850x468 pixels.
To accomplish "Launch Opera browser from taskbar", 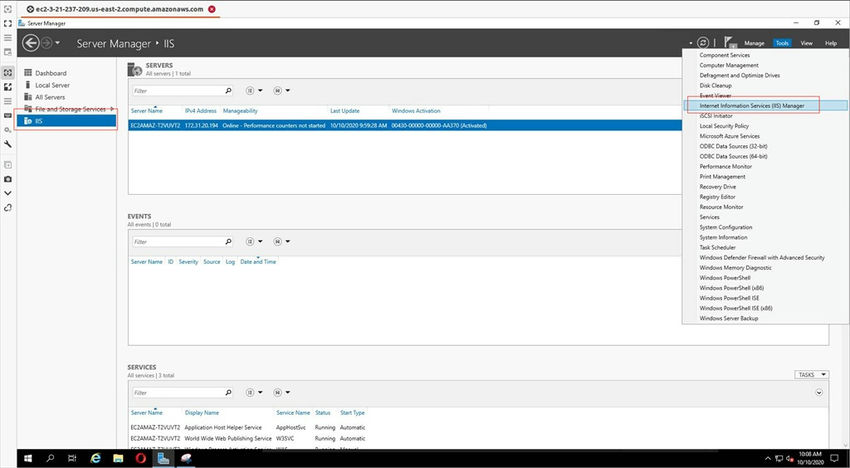I will (140, 458).
